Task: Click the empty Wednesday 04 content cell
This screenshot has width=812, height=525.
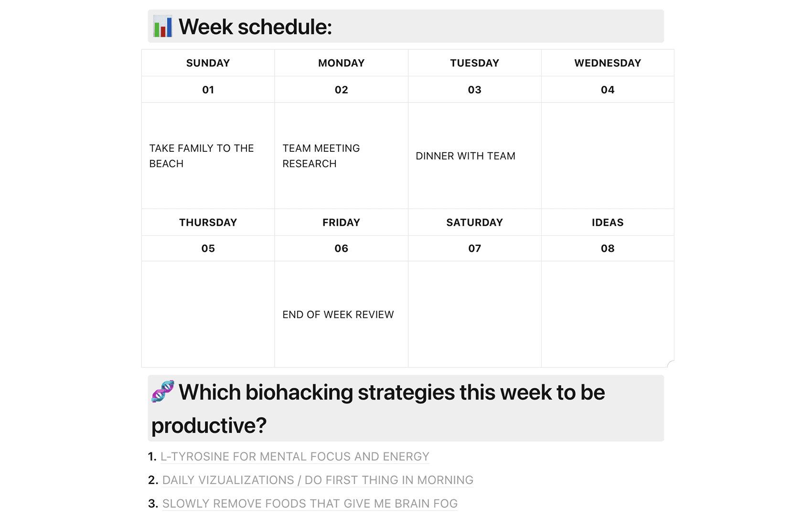Action: (608, 156)
